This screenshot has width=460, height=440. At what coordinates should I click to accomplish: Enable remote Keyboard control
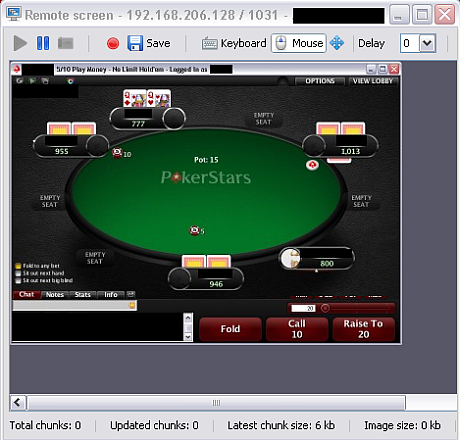[234, 43]
